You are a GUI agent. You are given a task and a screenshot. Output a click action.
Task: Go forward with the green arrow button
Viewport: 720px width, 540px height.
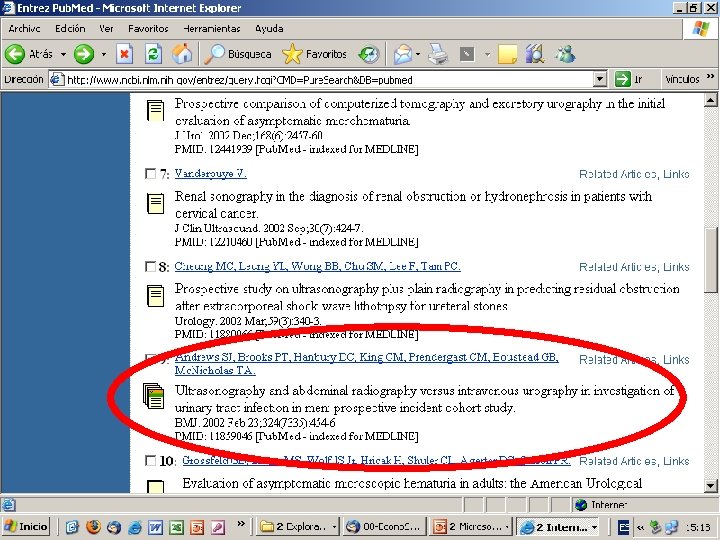[x=84, y=54]
